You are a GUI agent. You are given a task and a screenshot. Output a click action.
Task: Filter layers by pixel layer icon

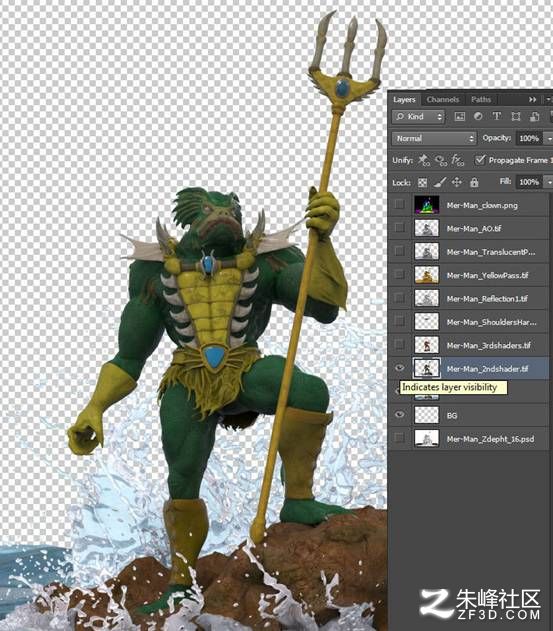(x=459, y=117)
